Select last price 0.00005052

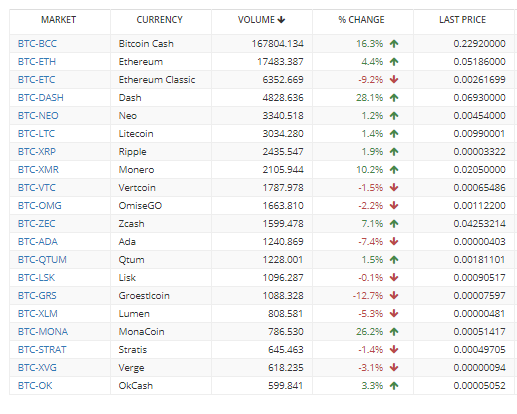479,386
